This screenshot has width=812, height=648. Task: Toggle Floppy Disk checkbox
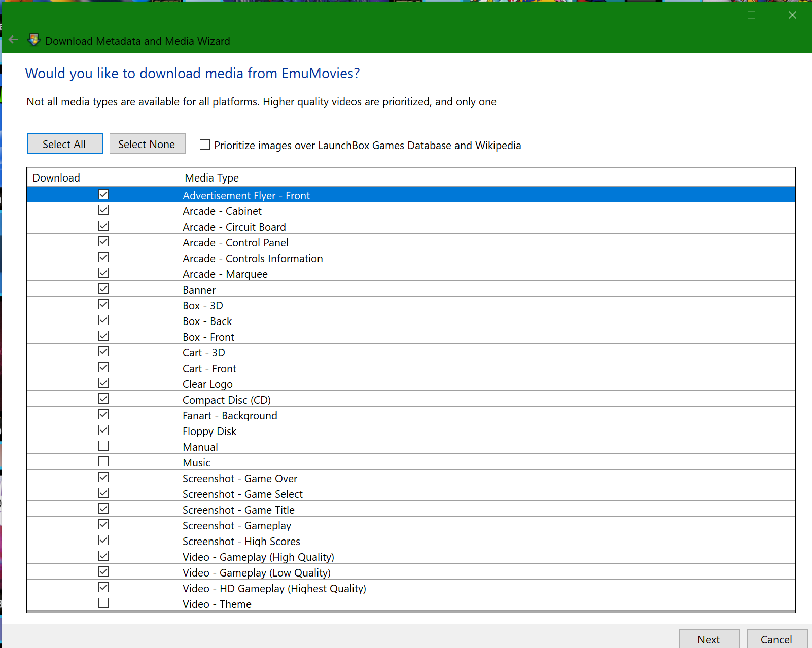pyautogui.click(x=103, y=430)
